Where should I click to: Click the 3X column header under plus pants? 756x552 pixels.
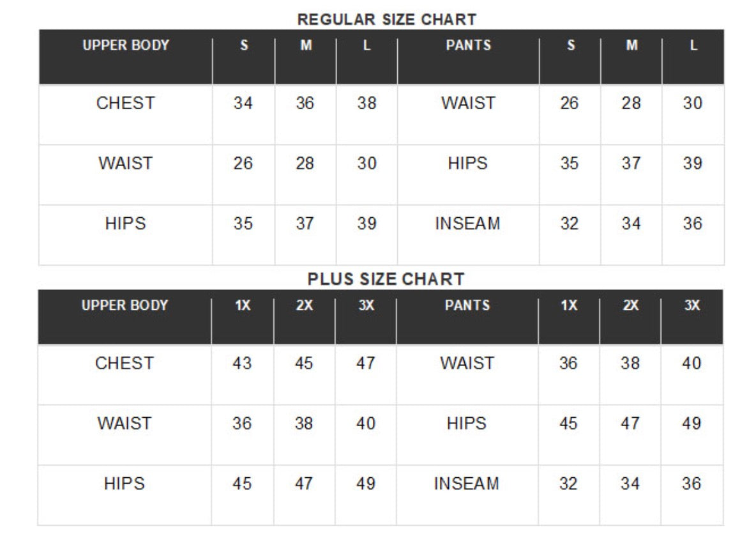point(692,305)
